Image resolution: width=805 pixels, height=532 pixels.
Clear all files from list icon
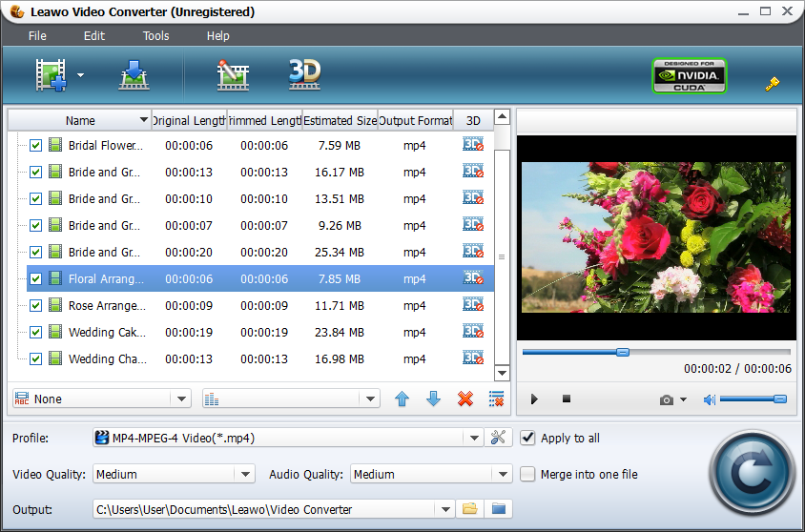point(497,399)
